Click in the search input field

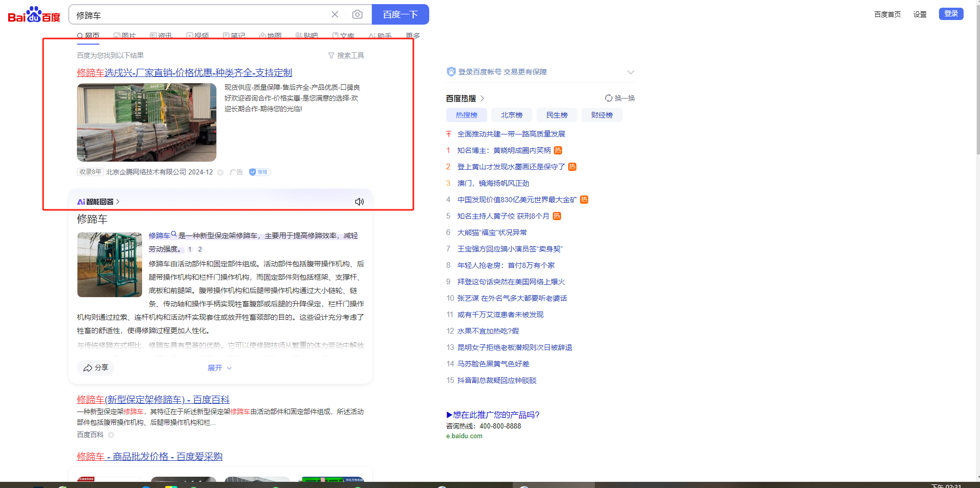click(x=200, y=15)
